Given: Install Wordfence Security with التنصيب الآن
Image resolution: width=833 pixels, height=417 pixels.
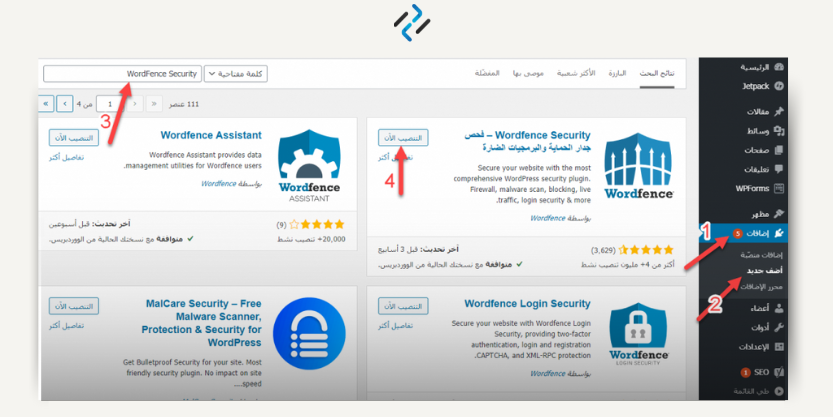Looking at the screenshot, I should [403, 138].
